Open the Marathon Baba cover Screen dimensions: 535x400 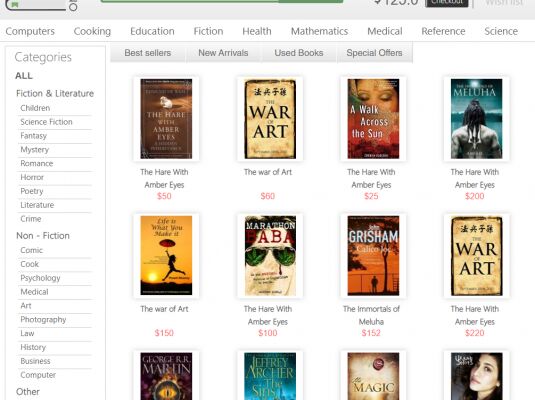pos(270,256)
